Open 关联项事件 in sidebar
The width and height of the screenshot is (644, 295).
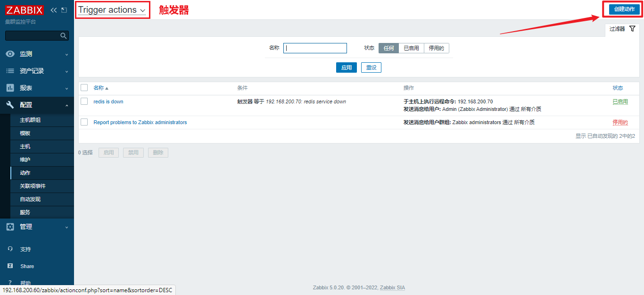pos(42,186)
